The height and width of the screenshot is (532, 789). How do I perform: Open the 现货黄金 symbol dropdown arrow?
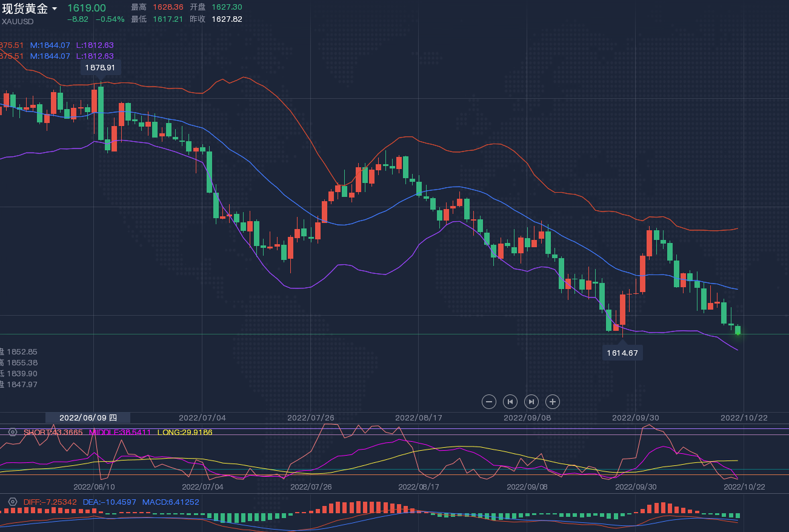[55, 9]
